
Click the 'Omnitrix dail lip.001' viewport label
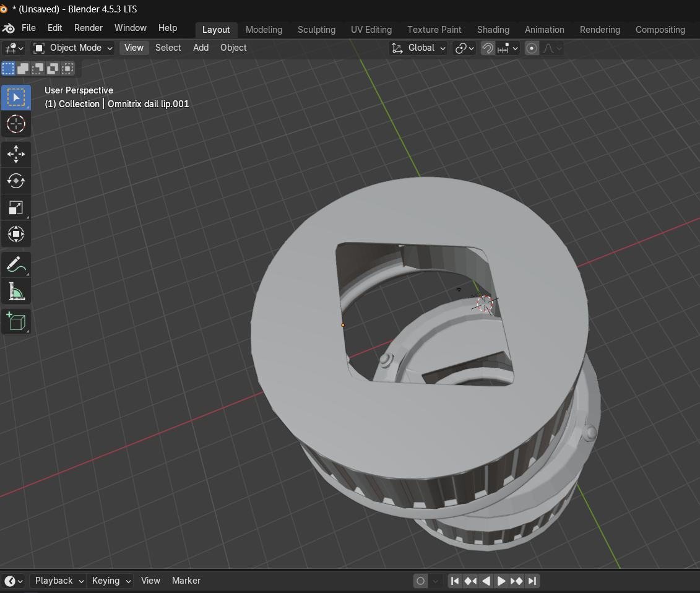tap(148, 104)
